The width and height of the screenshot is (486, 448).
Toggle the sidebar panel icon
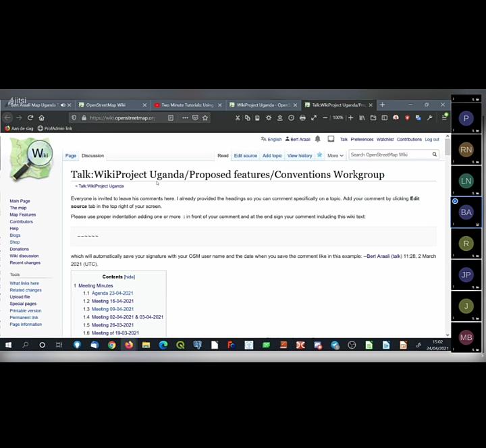pos(384,117)
